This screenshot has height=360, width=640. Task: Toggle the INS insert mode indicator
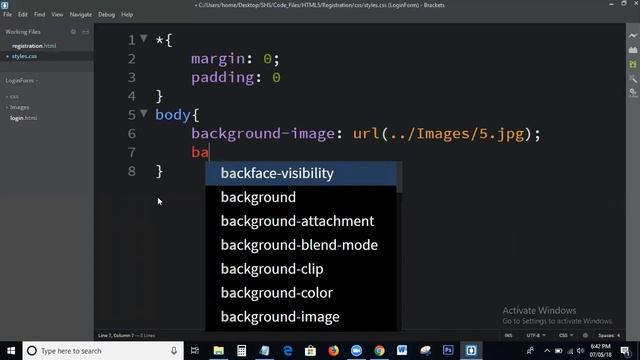pos(508,336)
